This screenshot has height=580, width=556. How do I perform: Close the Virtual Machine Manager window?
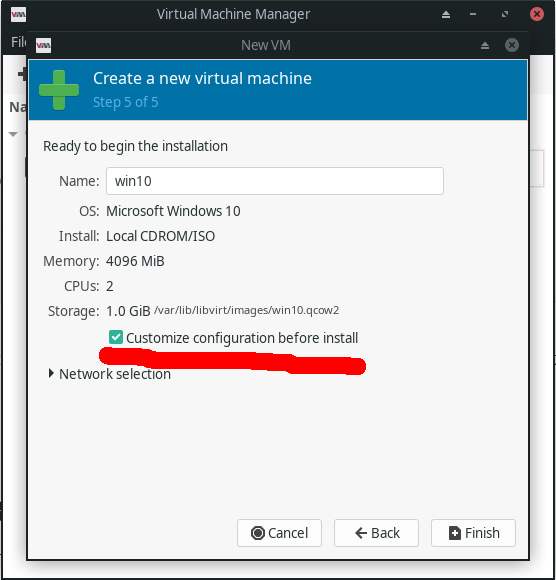537,14
